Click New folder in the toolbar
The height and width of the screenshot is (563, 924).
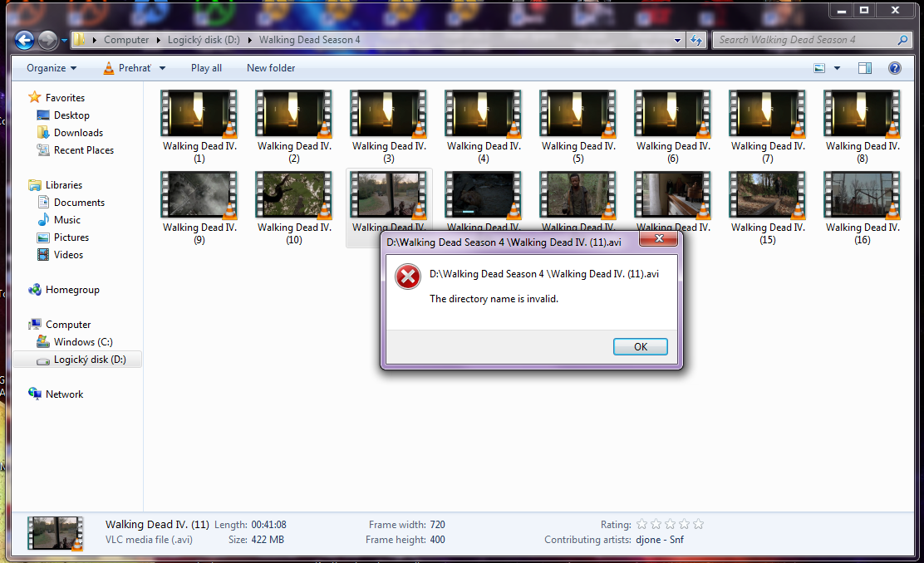271,68
